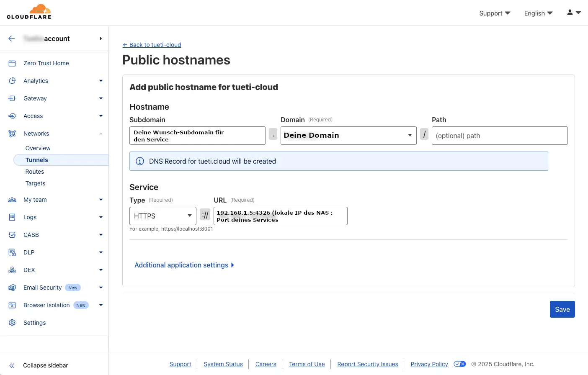Open the Support menu in header
Viewport: 588px width, 375px height.
pyautogui.click(x=495, y=13)
